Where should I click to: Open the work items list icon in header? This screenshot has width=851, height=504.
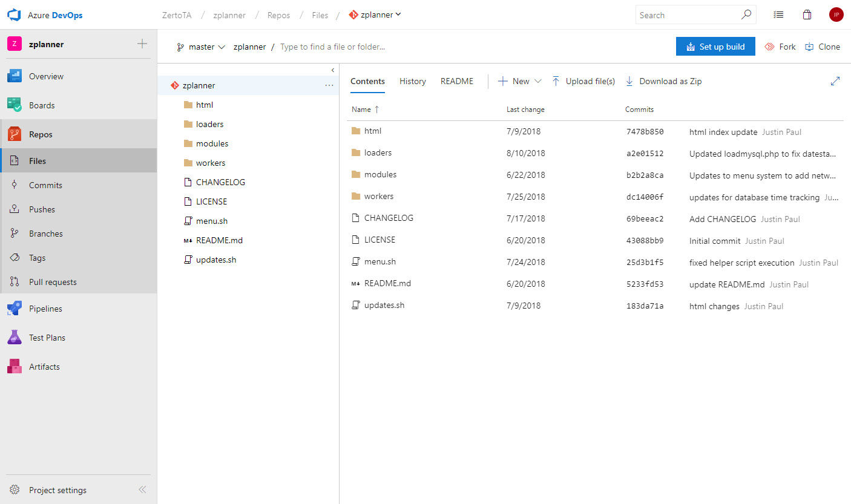(779, 15)
